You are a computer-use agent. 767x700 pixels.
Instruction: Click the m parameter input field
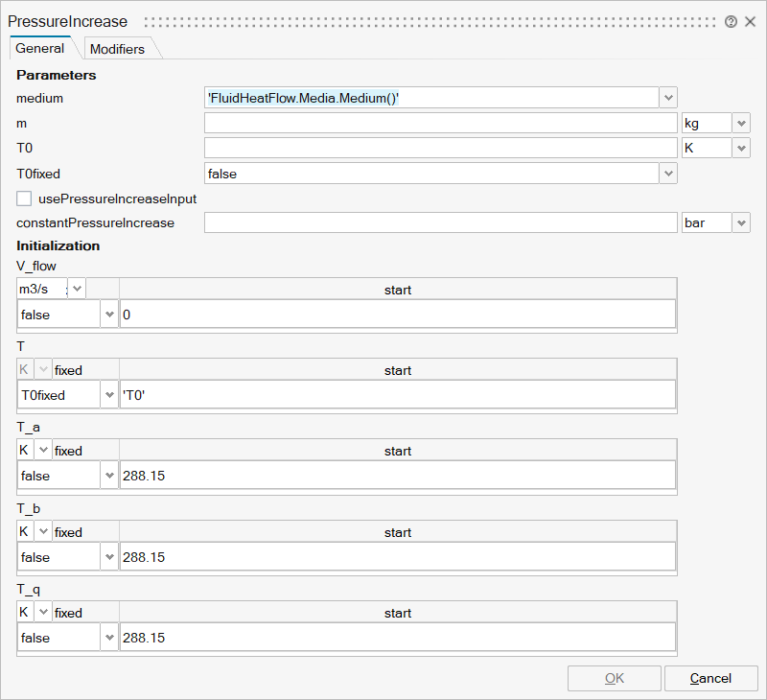(x=440, y=123)
